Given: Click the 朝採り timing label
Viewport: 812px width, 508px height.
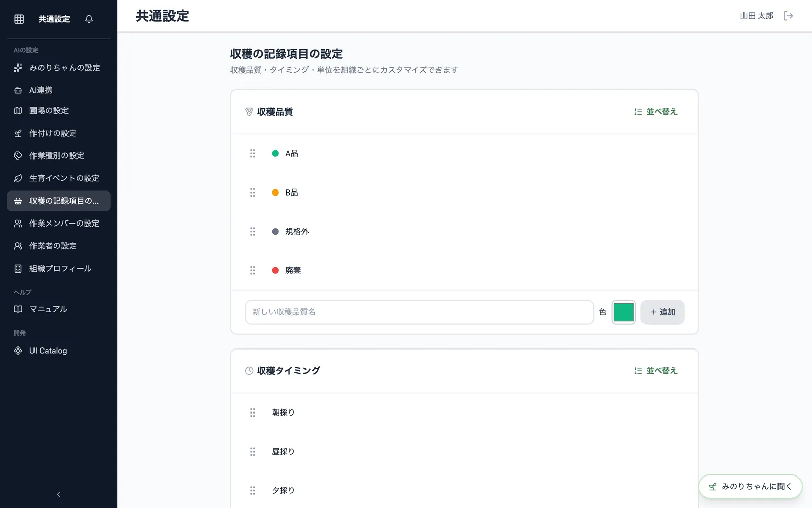Looking at the screenshot, I should click(283, 412).
